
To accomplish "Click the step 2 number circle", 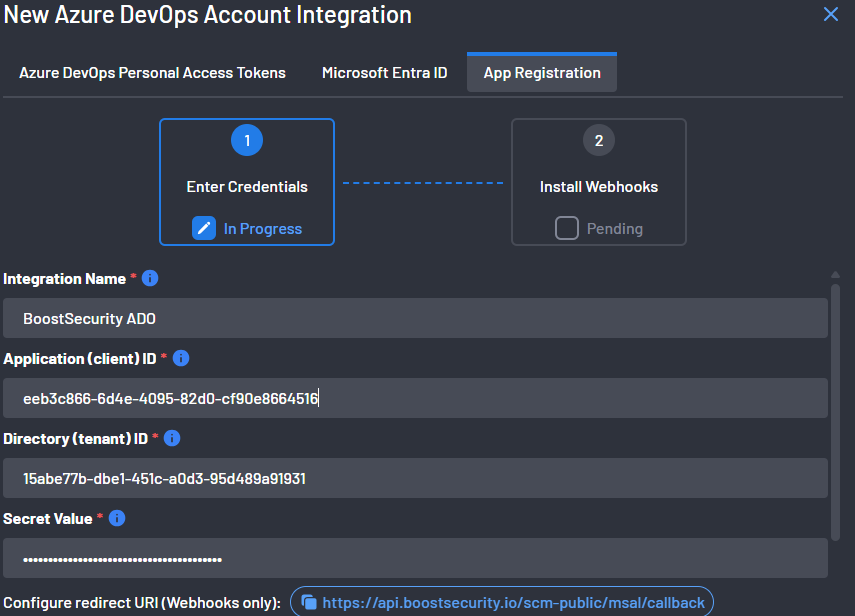I will coord(599,140).
